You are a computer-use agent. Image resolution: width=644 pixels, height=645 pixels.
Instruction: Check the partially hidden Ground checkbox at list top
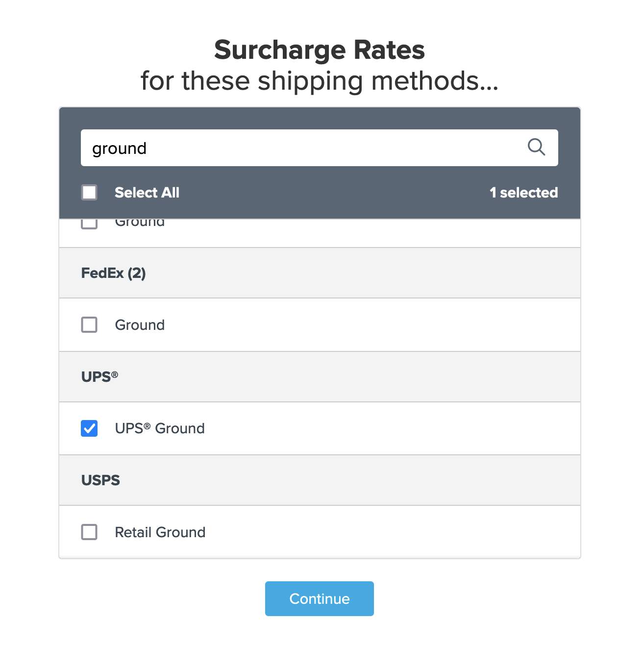pos(89,224)
